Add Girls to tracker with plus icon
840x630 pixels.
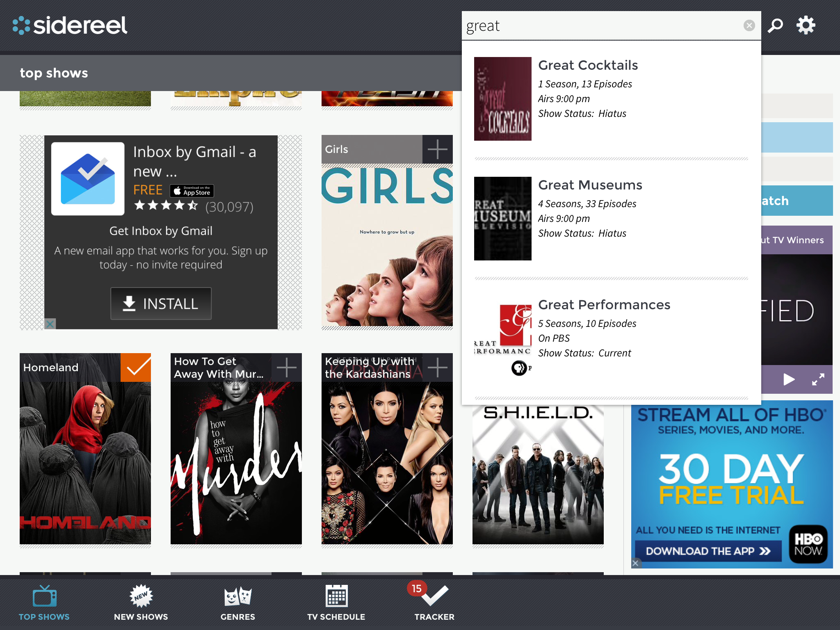click(x=438, y=149)
